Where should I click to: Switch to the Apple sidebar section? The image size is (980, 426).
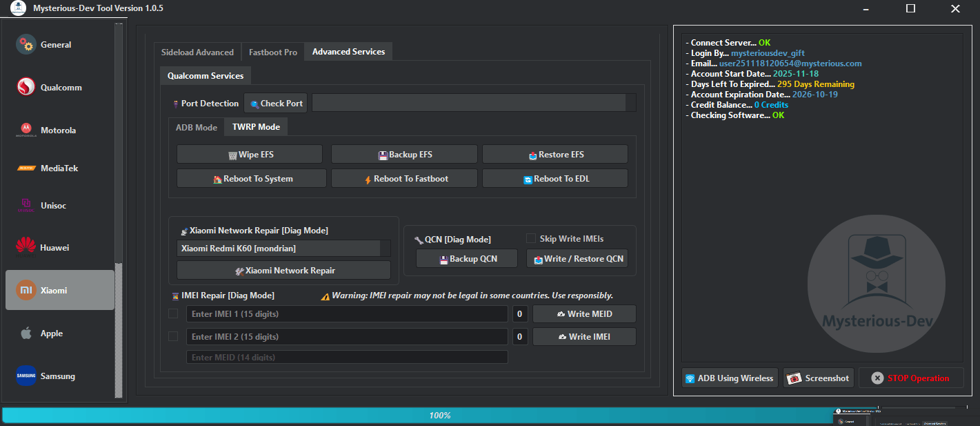point(50,333)
